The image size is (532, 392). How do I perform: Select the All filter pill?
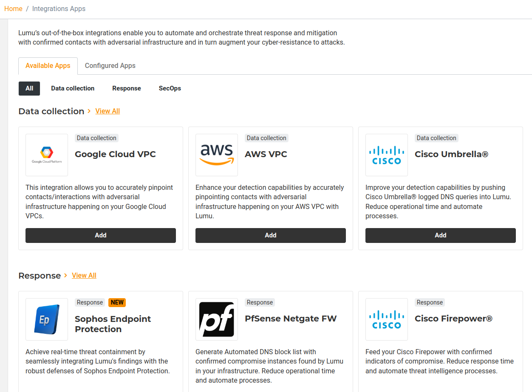tap(29, 88)
